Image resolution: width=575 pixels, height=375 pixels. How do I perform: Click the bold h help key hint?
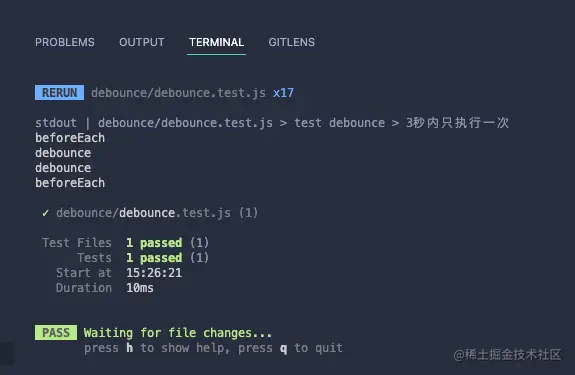(x=130, y=348)
